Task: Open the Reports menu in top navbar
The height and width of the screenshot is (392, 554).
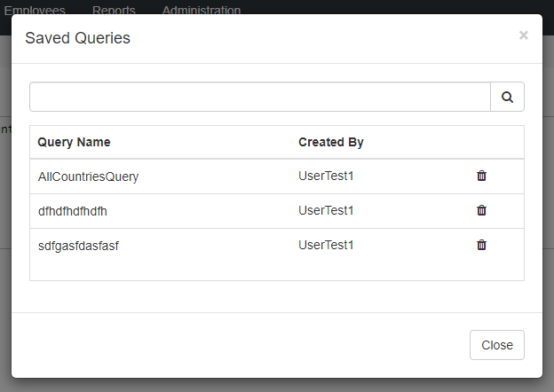Action: 114,10
